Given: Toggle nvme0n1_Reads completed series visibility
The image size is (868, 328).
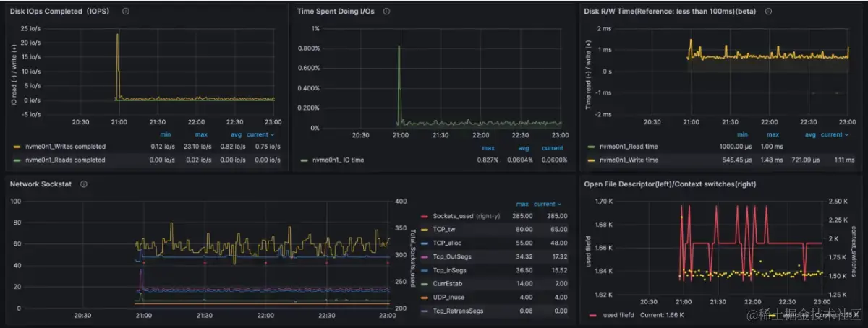Looking at the screenshot, I should tap(64, 160).
